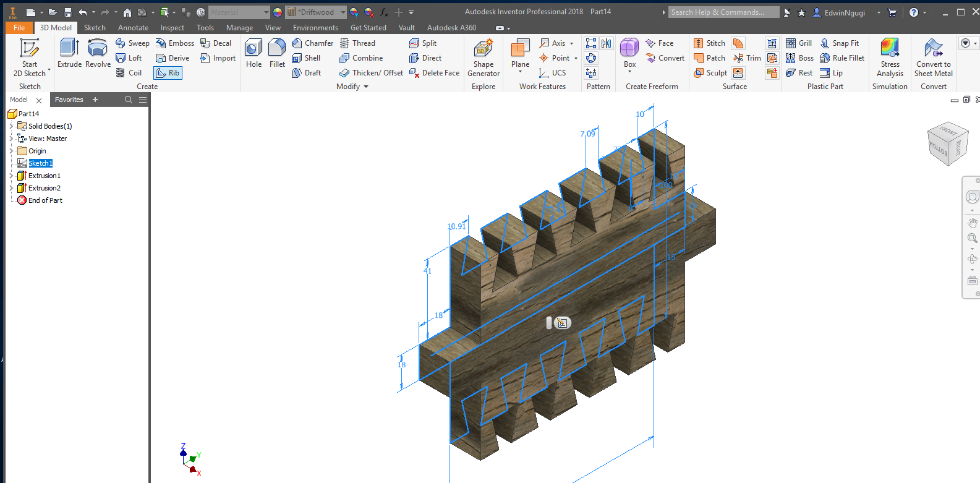Create a UCS work feature
The height and width of the screenshot is (483, 980).
(x=553, y=73)
